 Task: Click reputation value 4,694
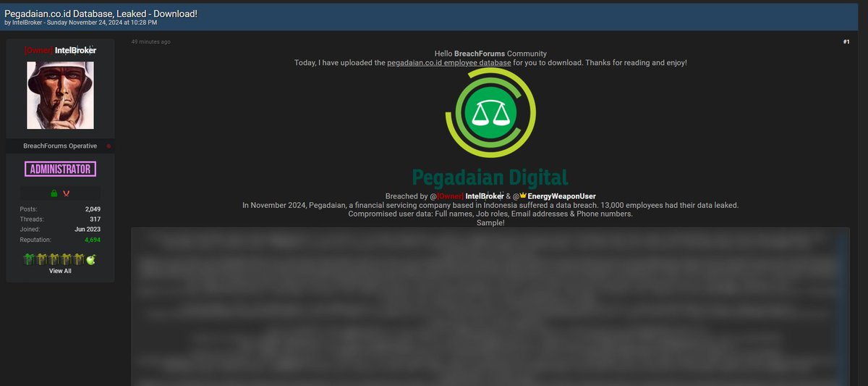coord(93,239)
